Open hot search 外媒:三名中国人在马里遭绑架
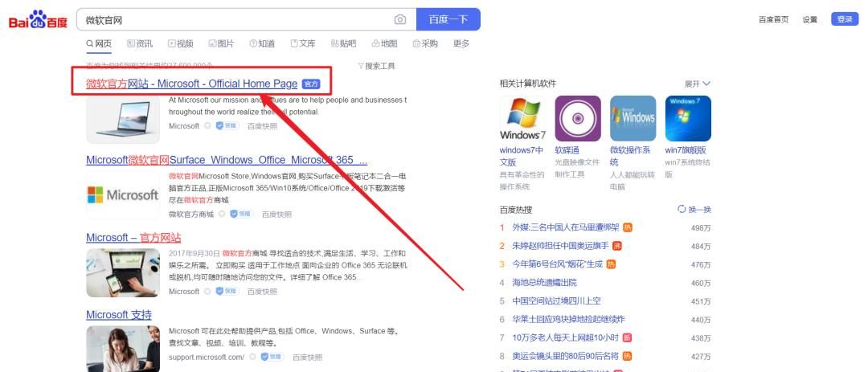 click(566, 227)
